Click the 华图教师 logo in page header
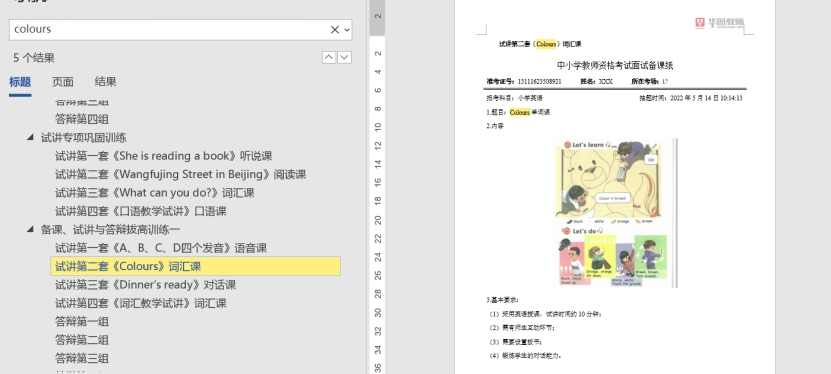831x374 pixels. 720,23
